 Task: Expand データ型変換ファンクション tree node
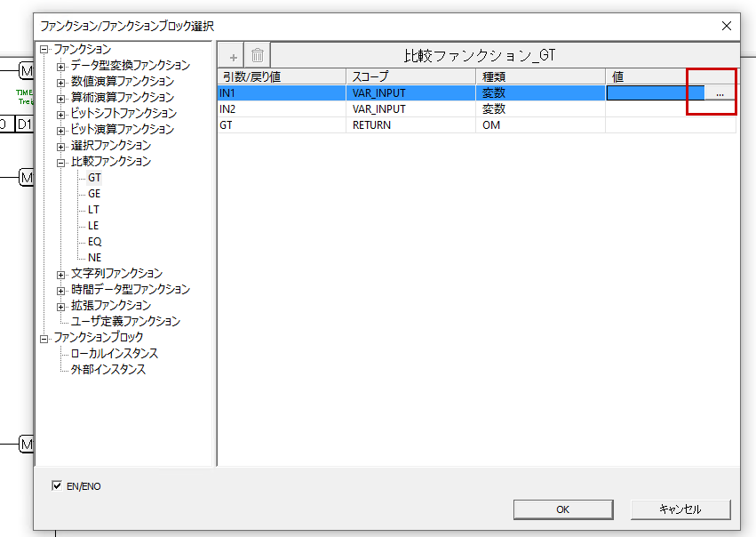[60, 66]
